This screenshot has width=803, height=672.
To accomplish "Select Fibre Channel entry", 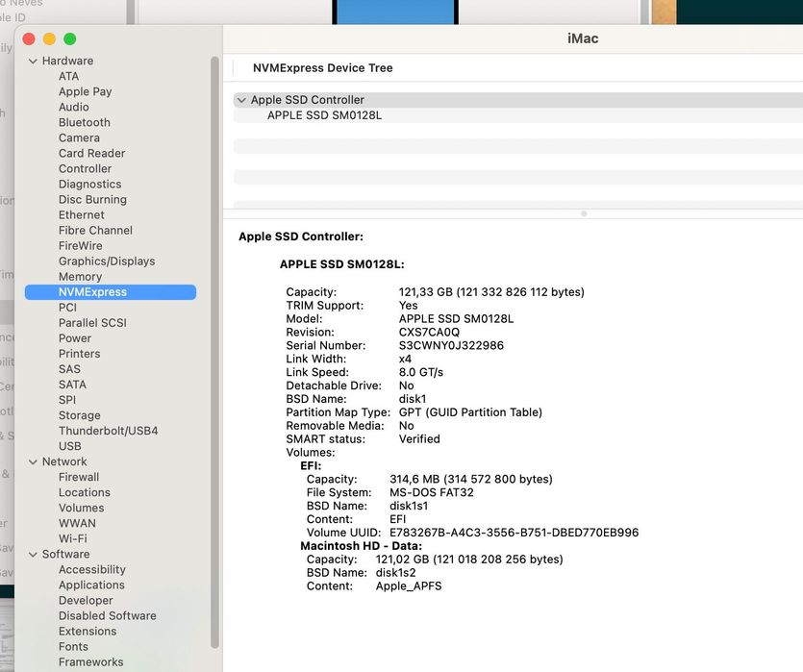I will pos(95,231).
